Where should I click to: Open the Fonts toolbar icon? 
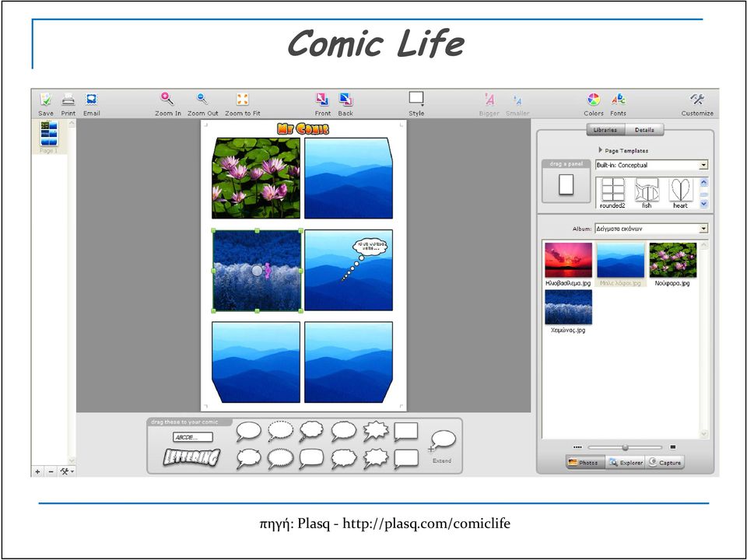[x=618, y=100]
